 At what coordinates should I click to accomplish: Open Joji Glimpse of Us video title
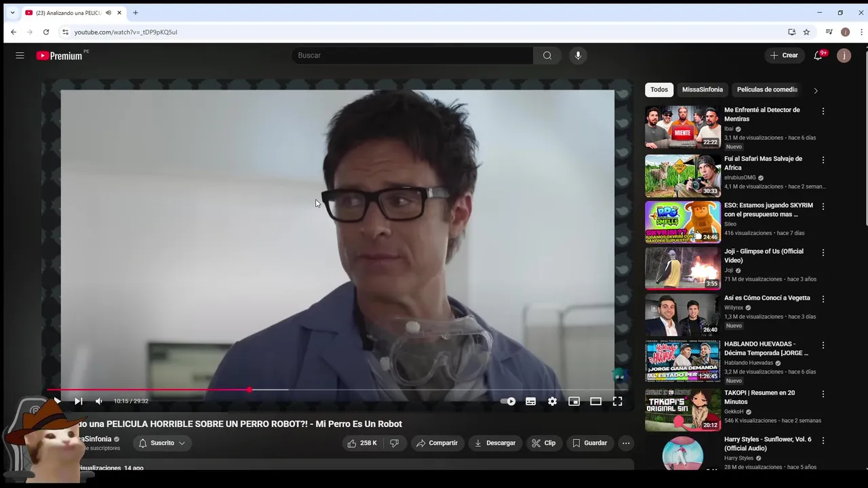tap(764, 256)
